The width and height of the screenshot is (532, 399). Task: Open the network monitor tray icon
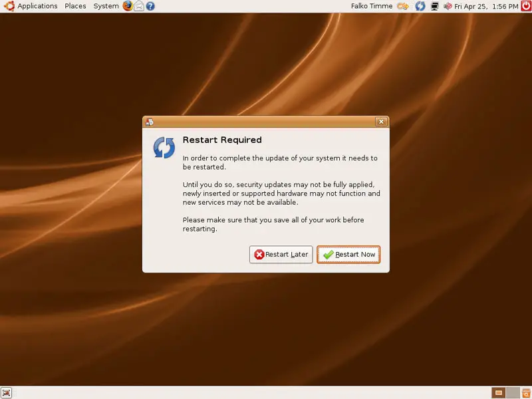pos(435,6)
